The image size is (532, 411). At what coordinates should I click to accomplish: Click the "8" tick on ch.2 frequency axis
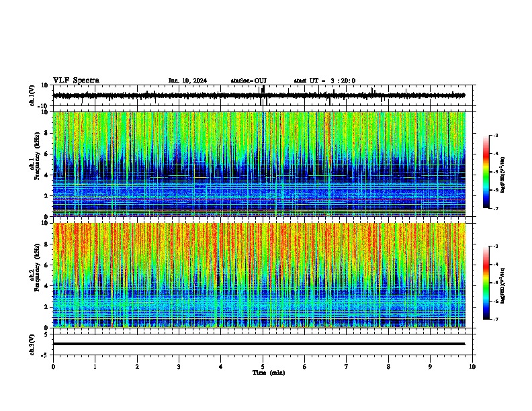(46, 244)
